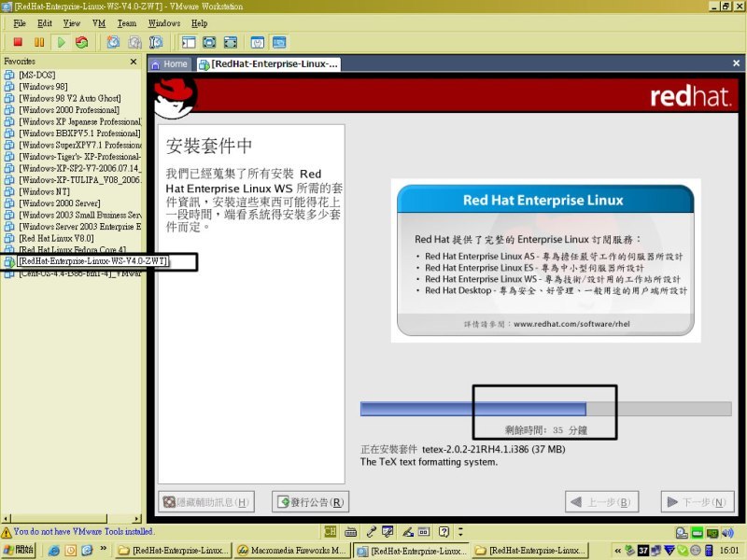This screenshot has width=747, height=560.
Task: Click the taskbar clock 16:01
Action: [x=729, y=551]
